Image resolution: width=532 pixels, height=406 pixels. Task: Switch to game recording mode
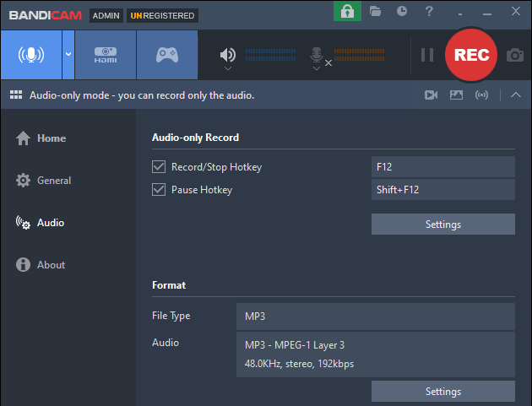(x=167, y=55)
